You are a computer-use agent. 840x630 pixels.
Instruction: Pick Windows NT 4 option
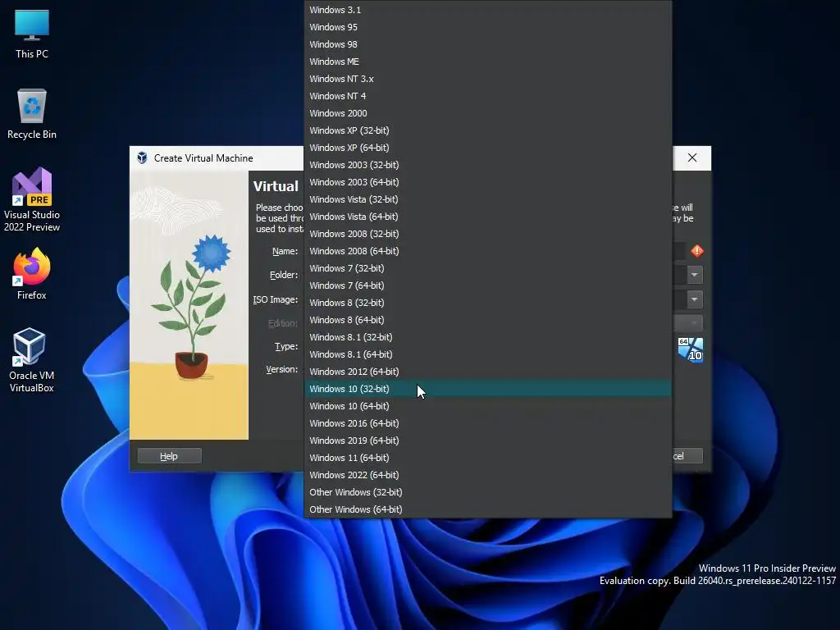pyautogui.click(x=488, y=96)
